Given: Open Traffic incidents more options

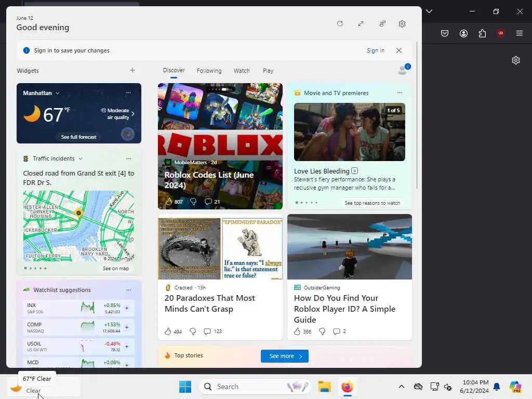Looking at the screenshot, I should click(128, 158).
